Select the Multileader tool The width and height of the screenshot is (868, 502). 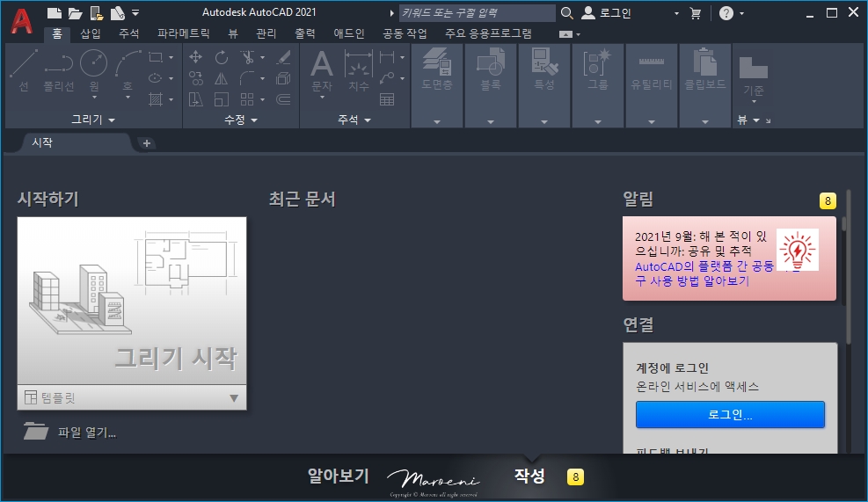point(387,78)
